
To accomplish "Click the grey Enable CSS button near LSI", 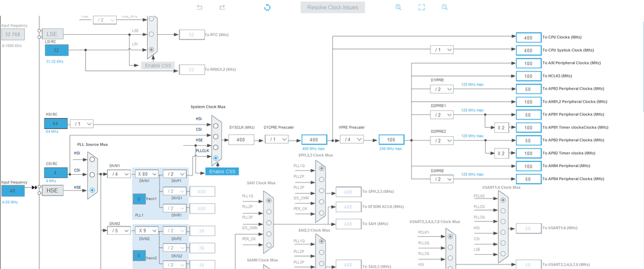I will pyautogui.click(x=158, y=65).
